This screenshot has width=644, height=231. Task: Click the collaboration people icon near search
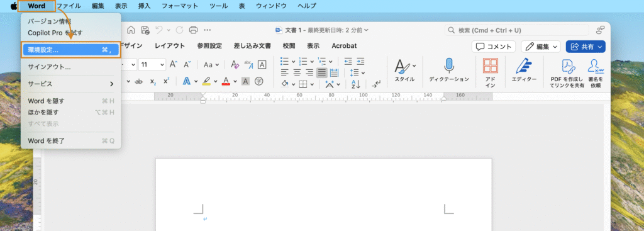[601, 30]
